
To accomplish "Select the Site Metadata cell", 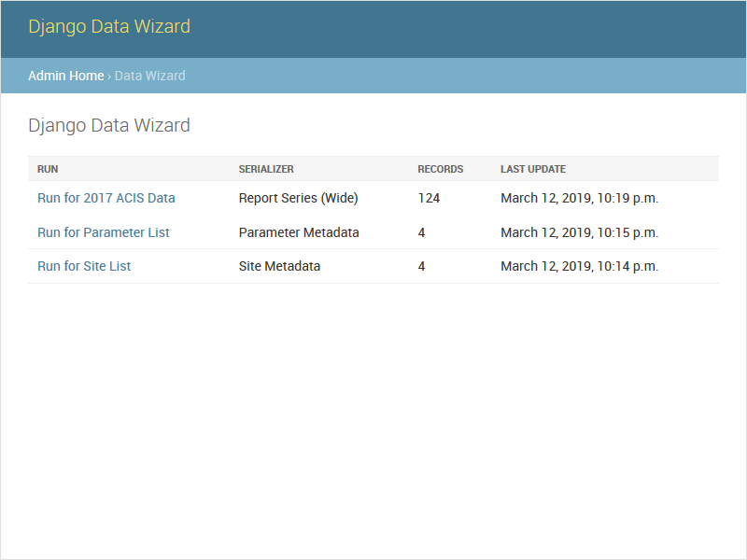I will (279, 266).
